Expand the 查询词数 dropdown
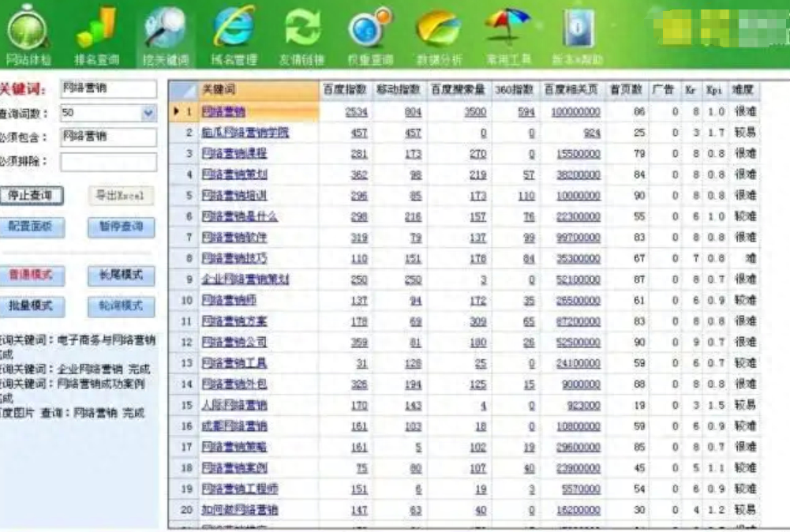Screen dimensions: 790x532 148,114
